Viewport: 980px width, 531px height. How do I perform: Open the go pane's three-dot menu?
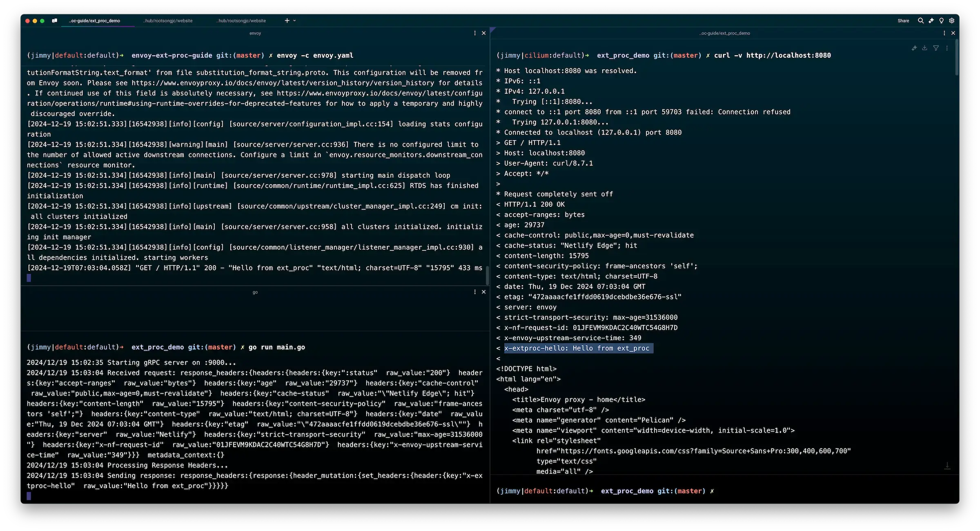475,292
